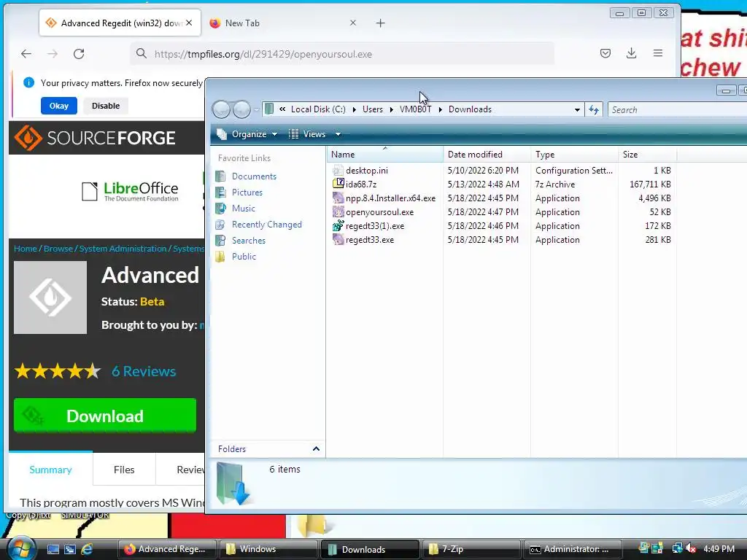Click the SourceForge logo
This screenshot has width=747, height=560.
coord(95,138)
